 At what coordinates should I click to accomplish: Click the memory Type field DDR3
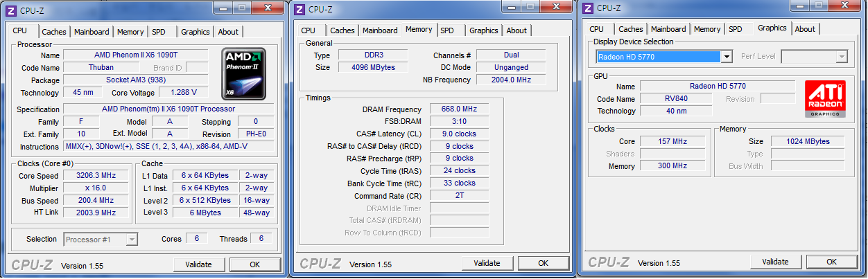(x=372, y=55)
